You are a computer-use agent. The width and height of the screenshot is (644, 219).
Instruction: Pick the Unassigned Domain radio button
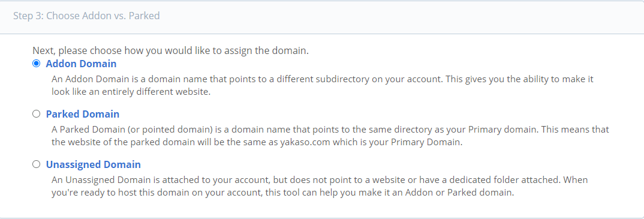click(36, 164)
